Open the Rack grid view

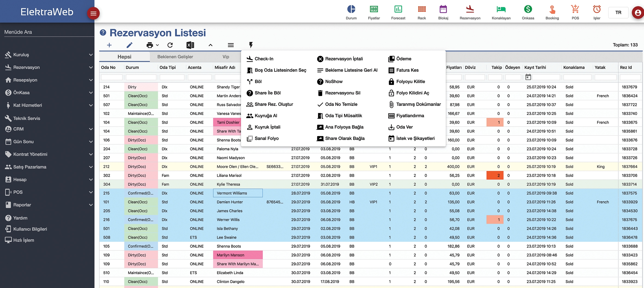pyautogui.click(x=422, y=10)
